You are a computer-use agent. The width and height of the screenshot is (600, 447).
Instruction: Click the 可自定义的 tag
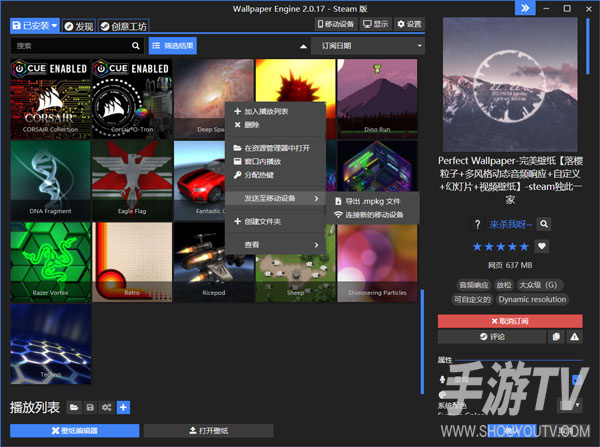472,299
